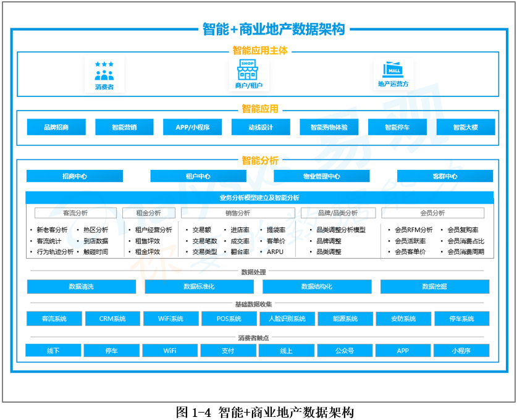Image resolution: width=517 pixels, height=420 pixels.
Task: Select the 数据清洗 processing box
Action: pyautogui.click(x=82, y=287)
